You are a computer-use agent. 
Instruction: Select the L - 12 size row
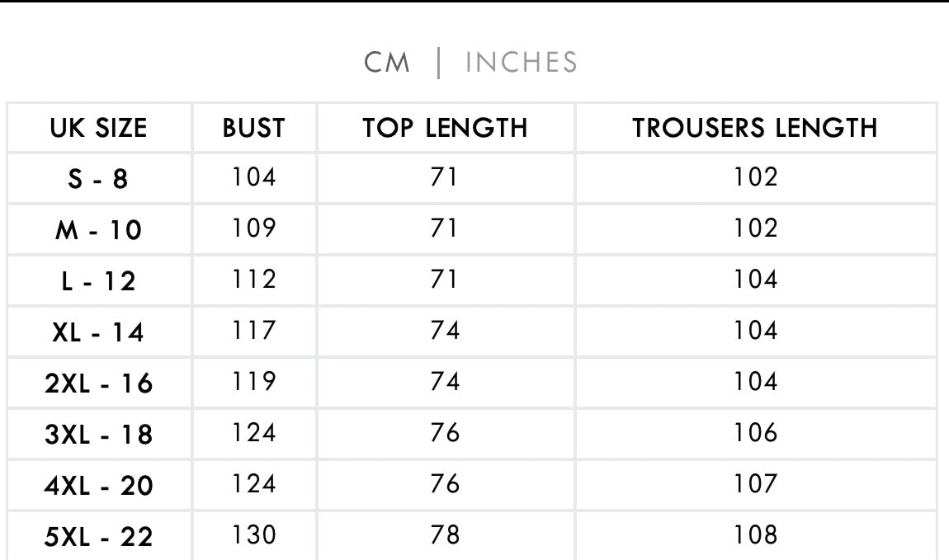pos(99,281)
